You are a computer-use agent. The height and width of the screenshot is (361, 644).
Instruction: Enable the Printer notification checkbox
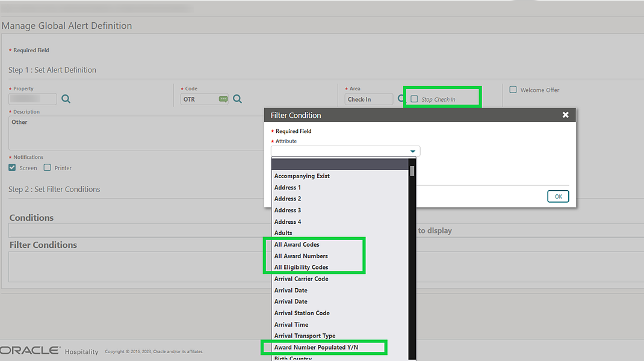click(47, 167)
